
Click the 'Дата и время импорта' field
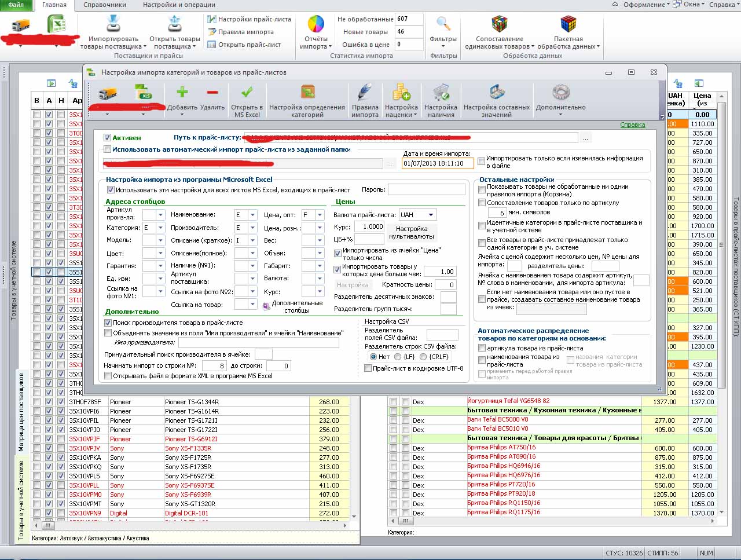pos(438,163)
